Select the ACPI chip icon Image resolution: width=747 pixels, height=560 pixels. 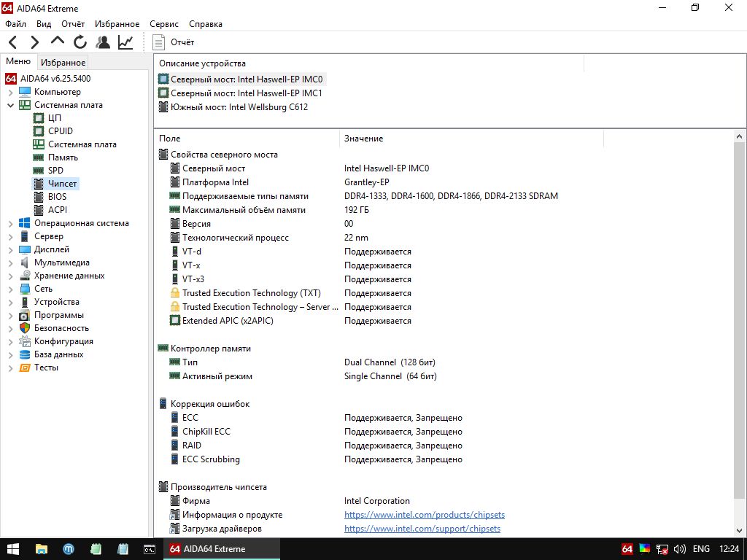39,210
